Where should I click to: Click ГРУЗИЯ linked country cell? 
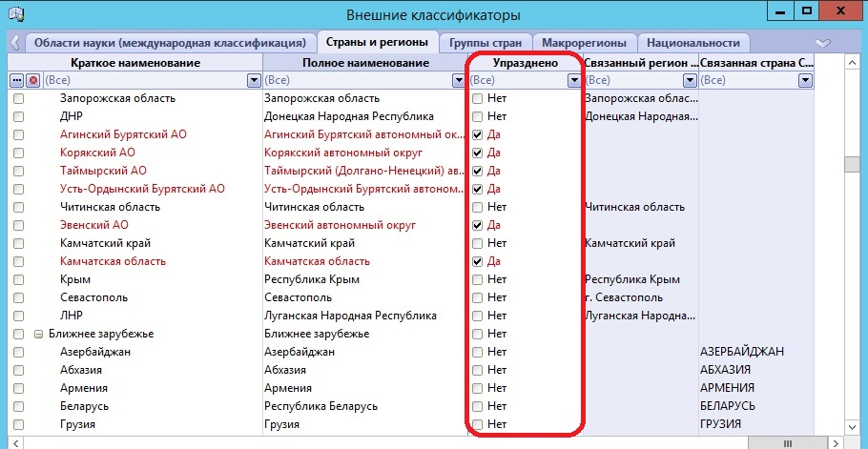720,424
